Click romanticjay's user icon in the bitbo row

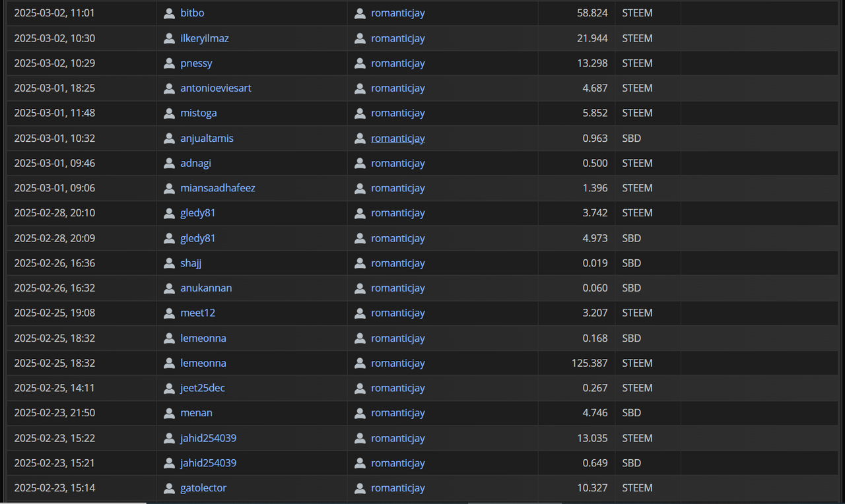[360, 13]
